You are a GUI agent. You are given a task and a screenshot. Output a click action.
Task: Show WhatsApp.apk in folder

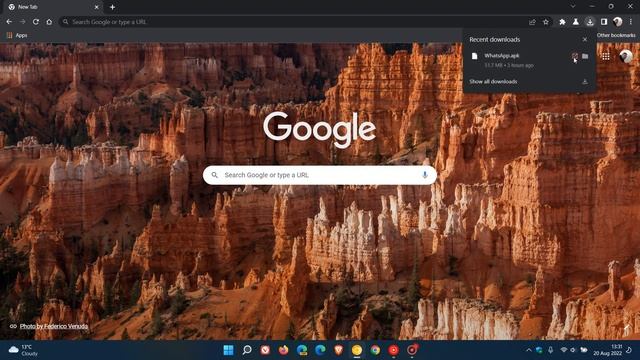(585, 56)
